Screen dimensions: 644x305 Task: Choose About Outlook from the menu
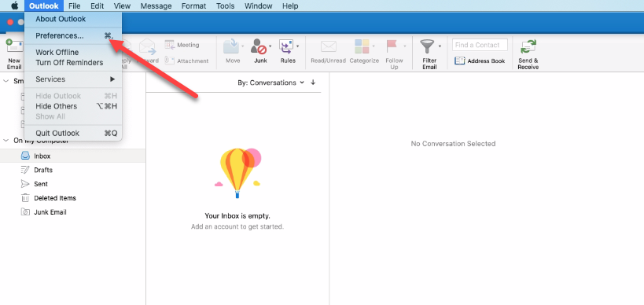[73, 19]
